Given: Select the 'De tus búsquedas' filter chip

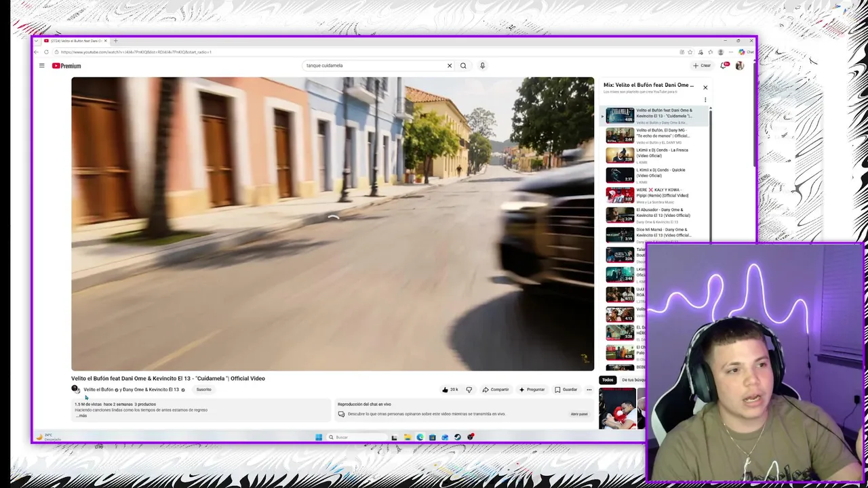Looking at the screenshot, I should click(633, 380).
